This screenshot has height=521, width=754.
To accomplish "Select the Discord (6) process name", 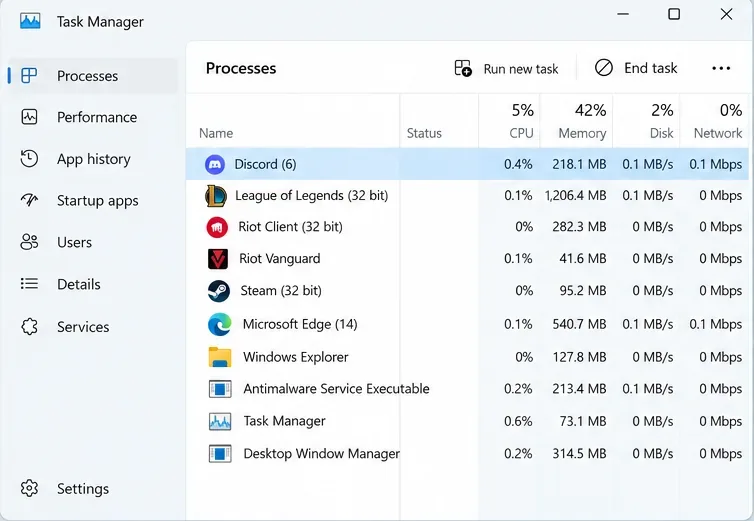I will [x=265, y=165].
